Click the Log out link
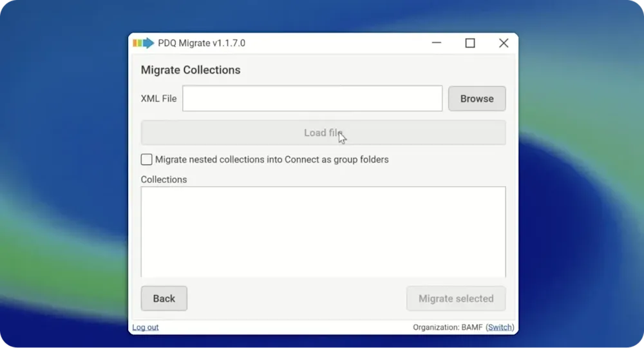This screenshot has height=348, width=644. tap(146, 327)
